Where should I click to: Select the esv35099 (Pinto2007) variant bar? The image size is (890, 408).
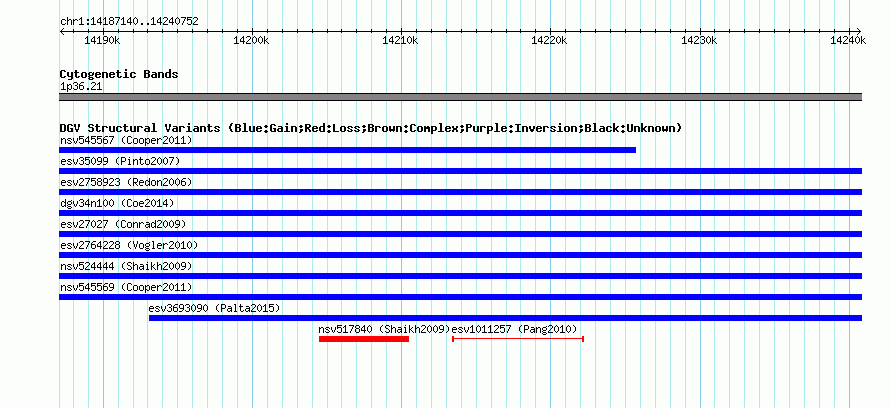(460, 171)
